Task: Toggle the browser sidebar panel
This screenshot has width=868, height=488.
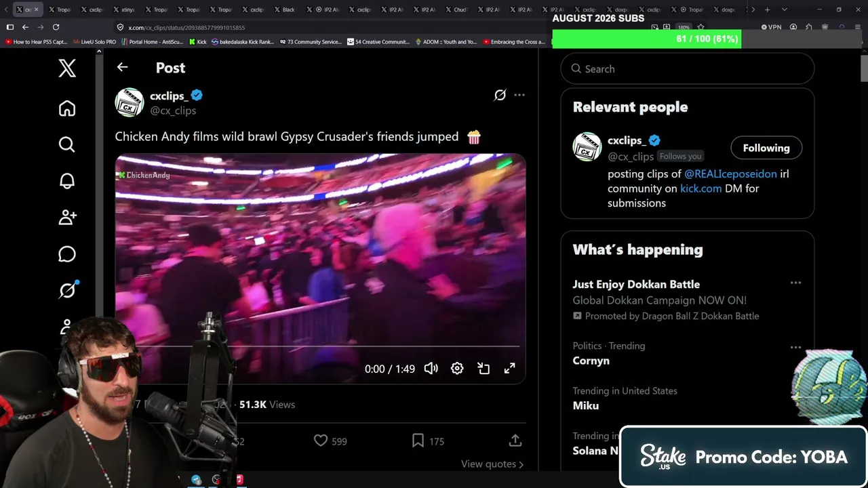Action: (10, 27)
